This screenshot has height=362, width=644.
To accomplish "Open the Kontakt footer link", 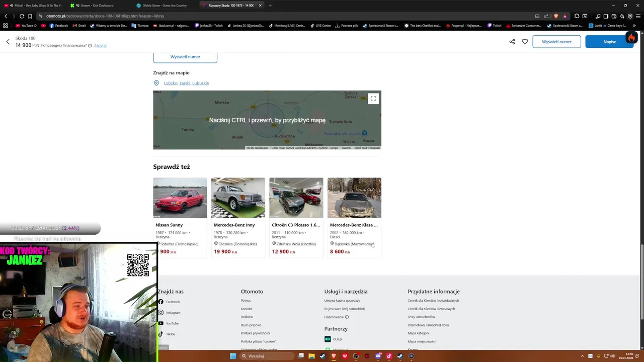I will 246,309.
